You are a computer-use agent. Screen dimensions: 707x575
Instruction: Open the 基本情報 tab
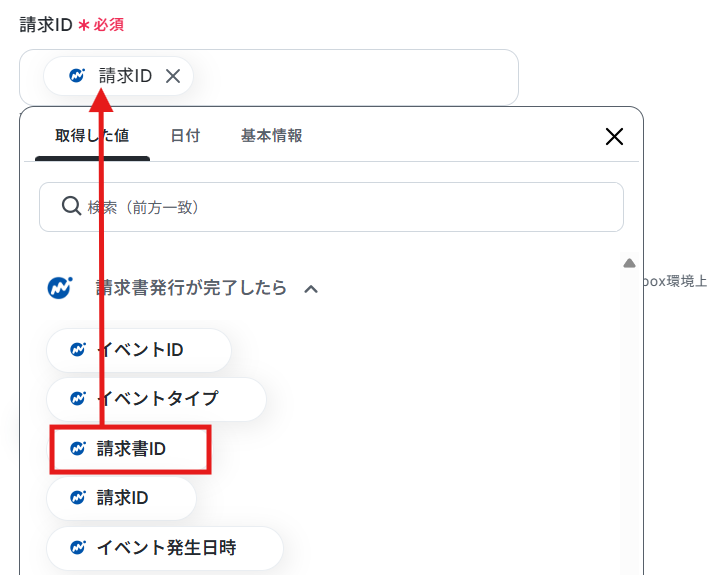pyautogui.click(x=271, y=136)
